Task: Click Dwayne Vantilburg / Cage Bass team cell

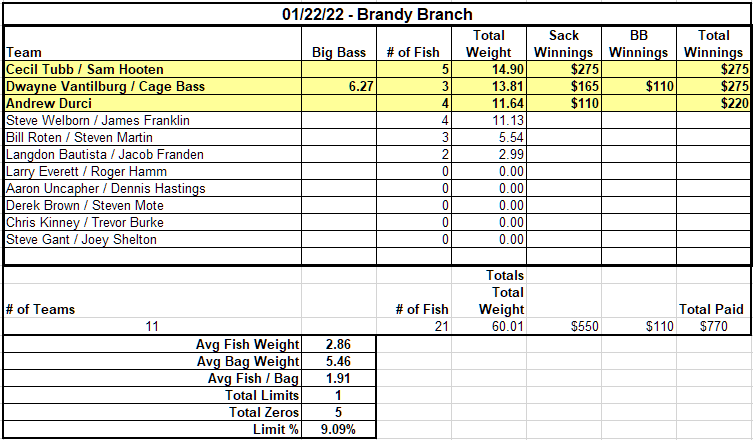Action: (x=153, y=86)
